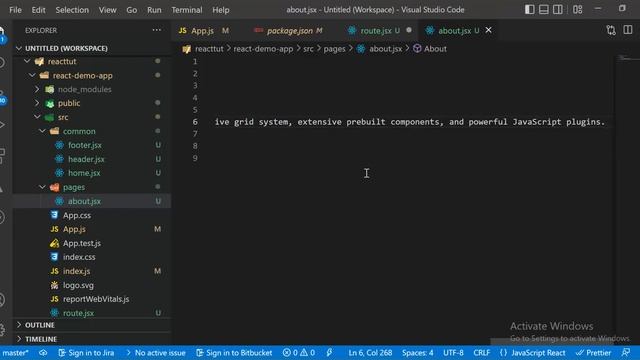640x360 pixels.
Task: Collapse the common folder
Action: pyautogui.click(x=42, y=131)
